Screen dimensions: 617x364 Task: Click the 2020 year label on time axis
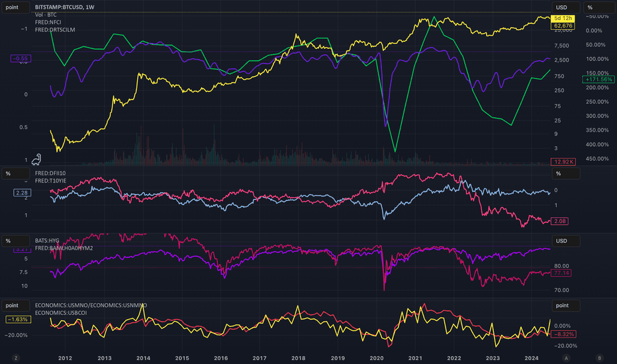tap(377, 358)
